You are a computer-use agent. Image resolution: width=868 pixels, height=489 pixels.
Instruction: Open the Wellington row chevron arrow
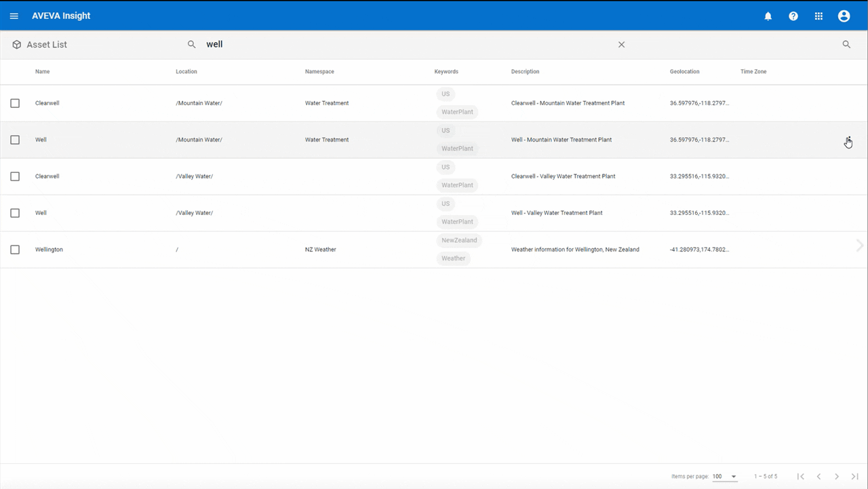pos(860,246)
